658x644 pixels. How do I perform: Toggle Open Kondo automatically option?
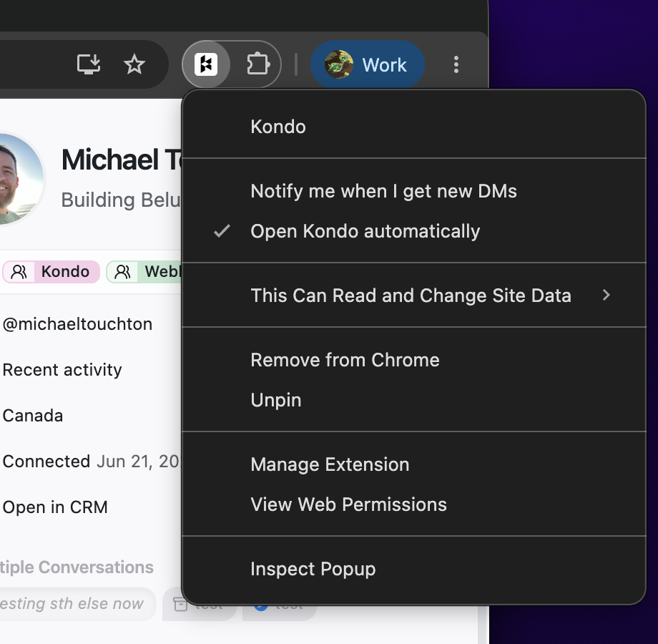[x=414, y=231]
